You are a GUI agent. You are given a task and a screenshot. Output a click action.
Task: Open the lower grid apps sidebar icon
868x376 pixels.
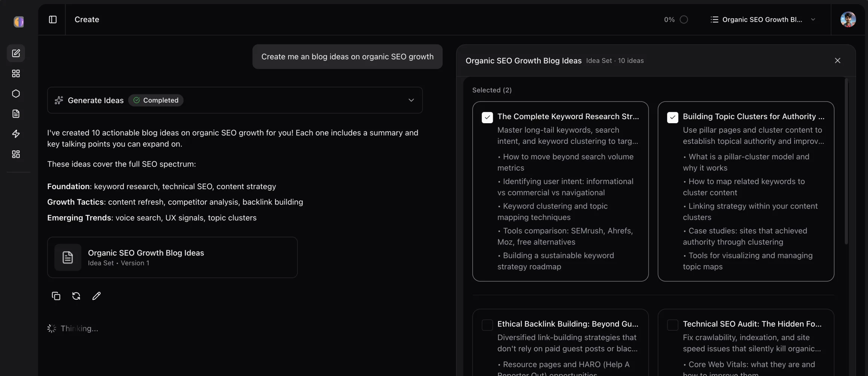[x=16, y=154]
